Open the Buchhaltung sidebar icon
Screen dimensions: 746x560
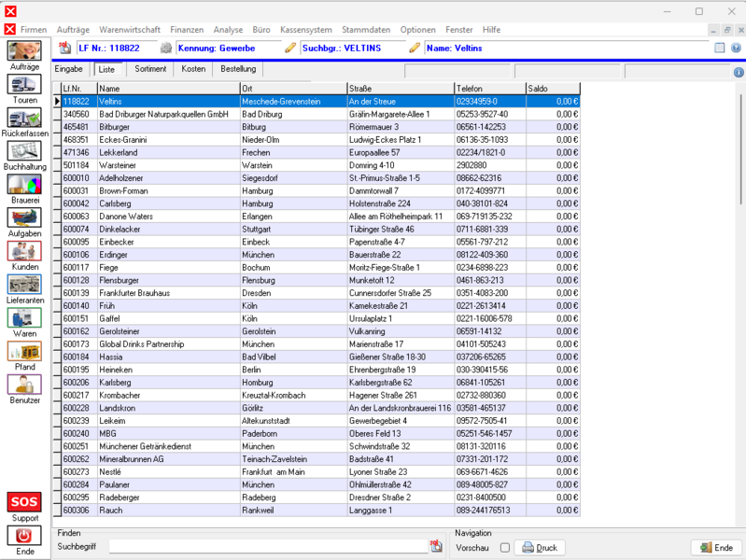pos(23,151)
